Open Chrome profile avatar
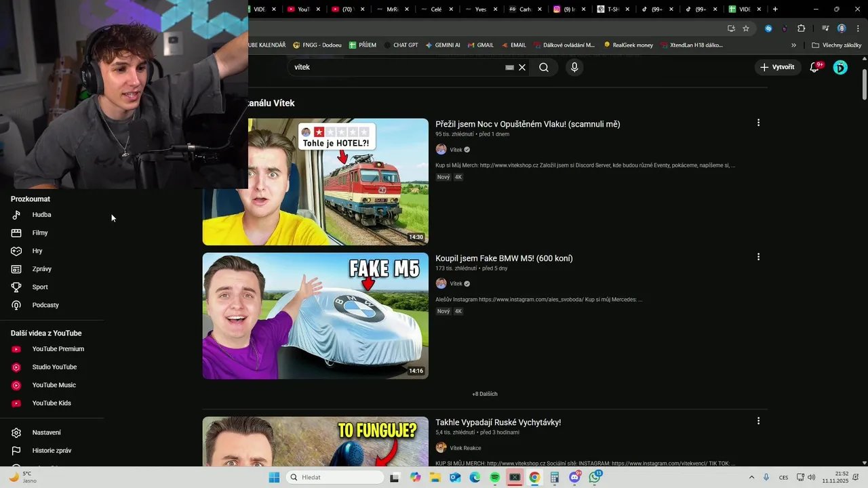This screenshot has height=488, width=868. click(842, 28)
